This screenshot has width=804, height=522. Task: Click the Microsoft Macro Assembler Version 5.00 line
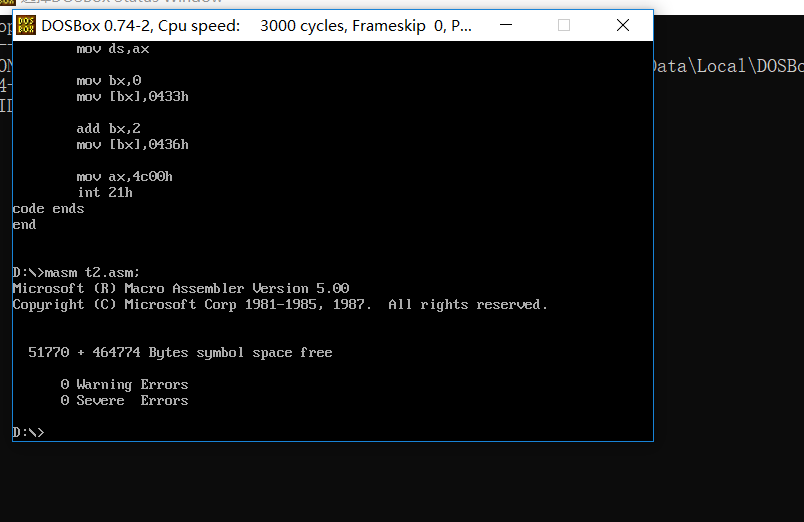tap(181, 289)
